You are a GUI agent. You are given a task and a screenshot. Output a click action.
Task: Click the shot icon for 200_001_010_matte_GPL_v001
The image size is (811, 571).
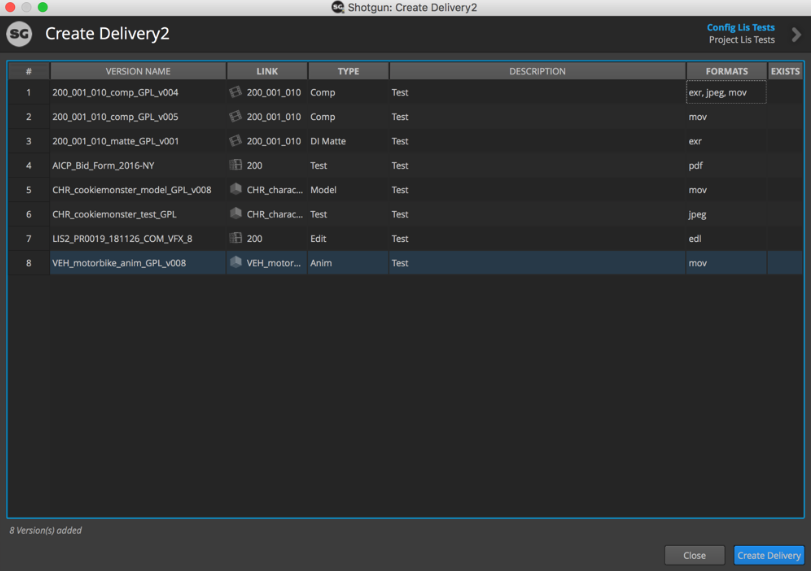pos(235,141)
